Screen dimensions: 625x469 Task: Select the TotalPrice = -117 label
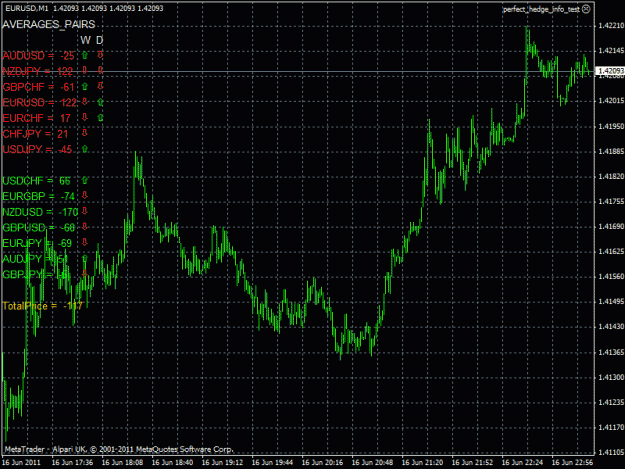click(x=42, y=306)
